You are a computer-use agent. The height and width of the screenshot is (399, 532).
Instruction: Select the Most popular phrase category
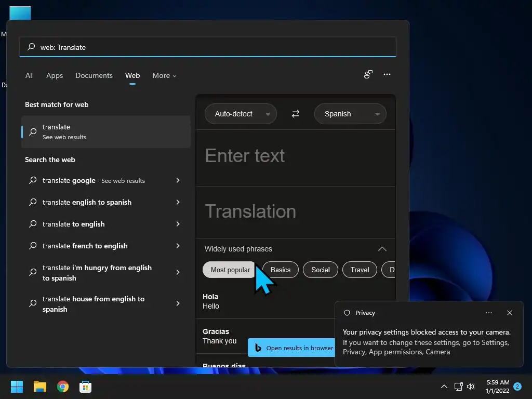coord(229,270)
